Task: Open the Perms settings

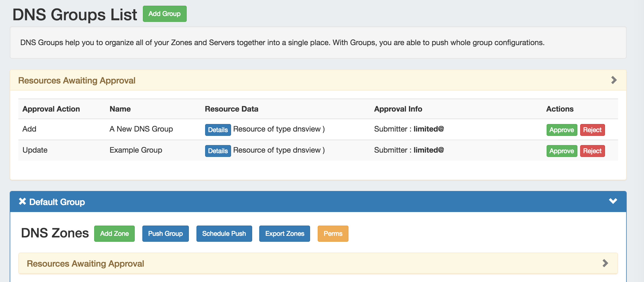Action: point(333,234)
